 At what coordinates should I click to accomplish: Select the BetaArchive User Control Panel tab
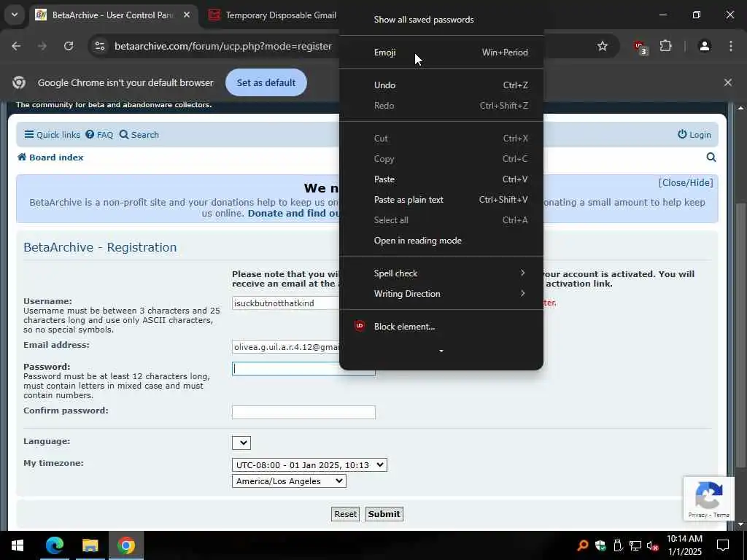point(113,15)
